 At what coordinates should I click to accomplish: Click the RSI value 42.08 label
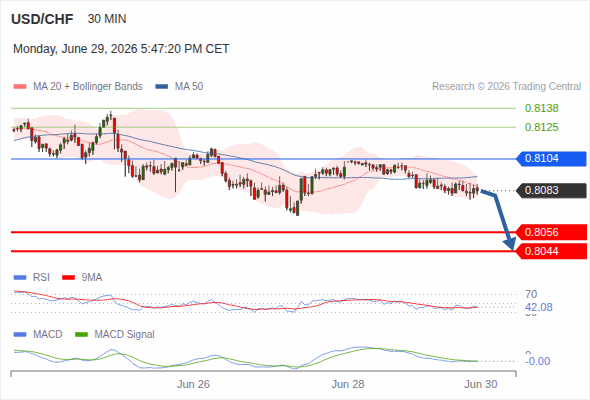click(x=538, y=307)
